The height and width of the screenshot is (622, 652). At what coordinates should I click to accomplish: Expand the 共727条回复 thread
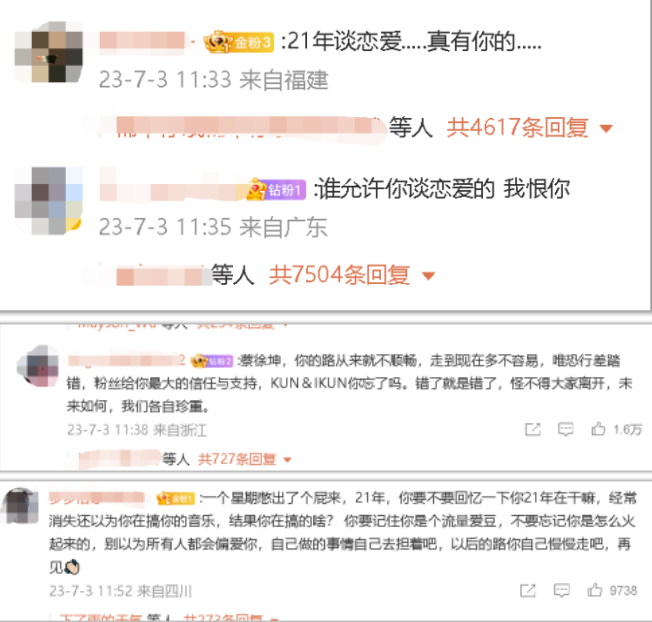[x=237, y=459]
